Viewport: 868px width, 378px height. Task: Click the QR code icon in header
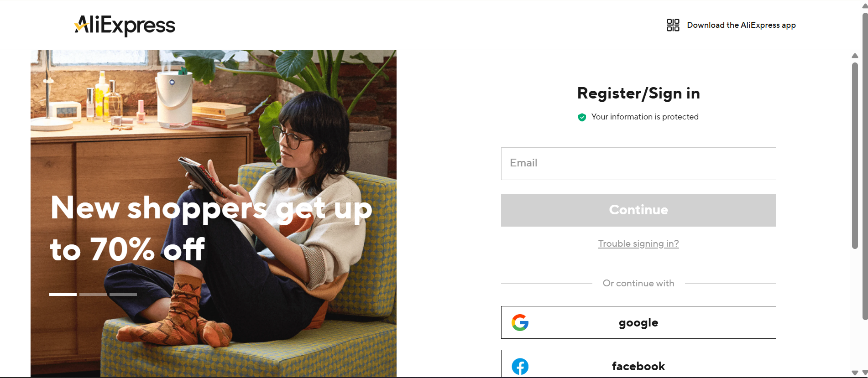click(x=673, y=25)
